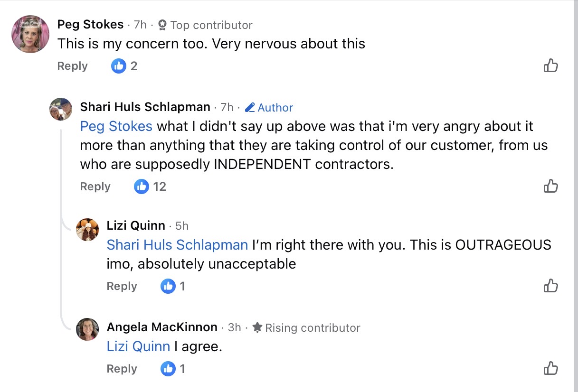This screenshot has width=578, height=392.
Task: Click the Shari Huls Schlapman mention in Lizi's reply
Action: [x=177, y=245]
